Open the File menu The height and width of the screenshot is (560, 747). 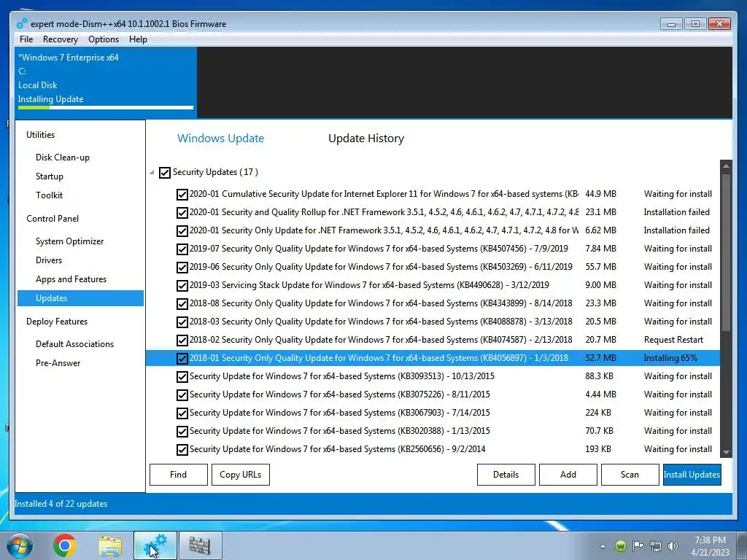click(x=26, y=39)
